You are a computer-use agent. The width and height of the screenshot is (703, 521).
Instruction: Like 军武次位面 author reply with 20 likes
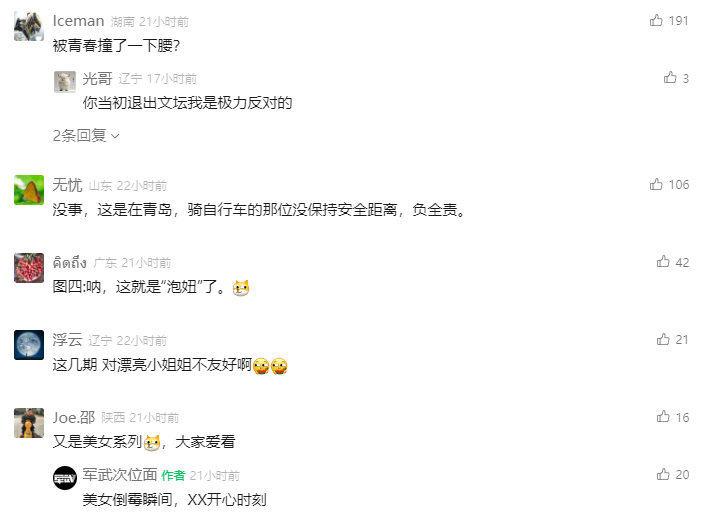[x=663, y=474]
